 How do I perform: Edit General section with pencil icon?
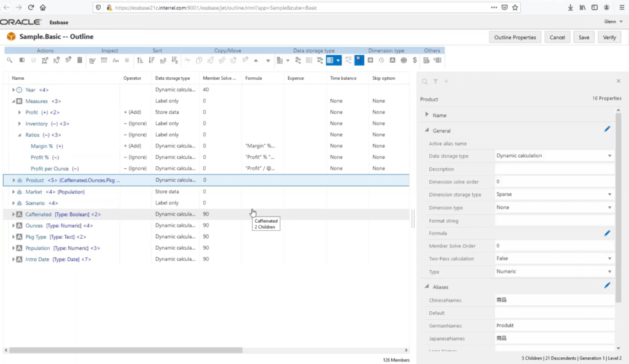coord(608,129)
